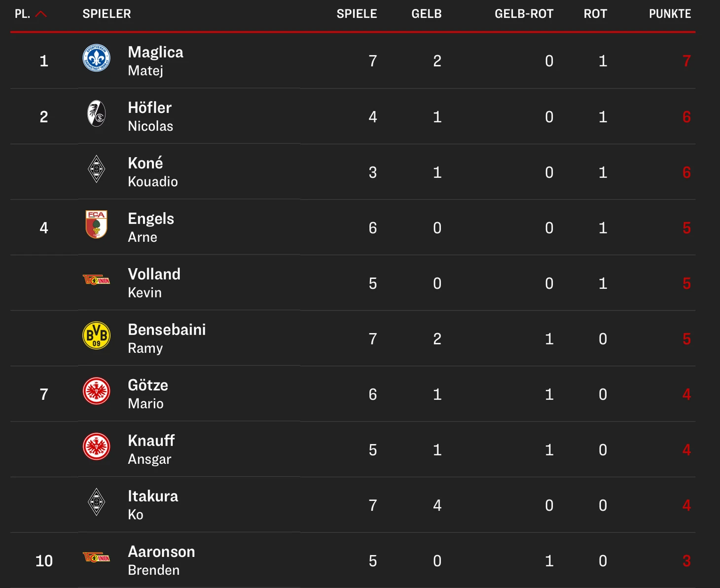This screenshot has height=588, width=720.
Task: Click the Gladbach crest next to Itakura
Action: coord(96,502)
